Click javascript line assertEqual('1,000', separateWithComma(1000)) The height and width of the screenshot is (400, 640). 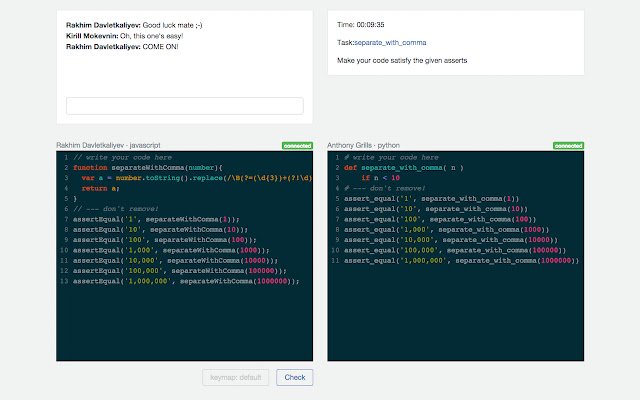(171, 250)
